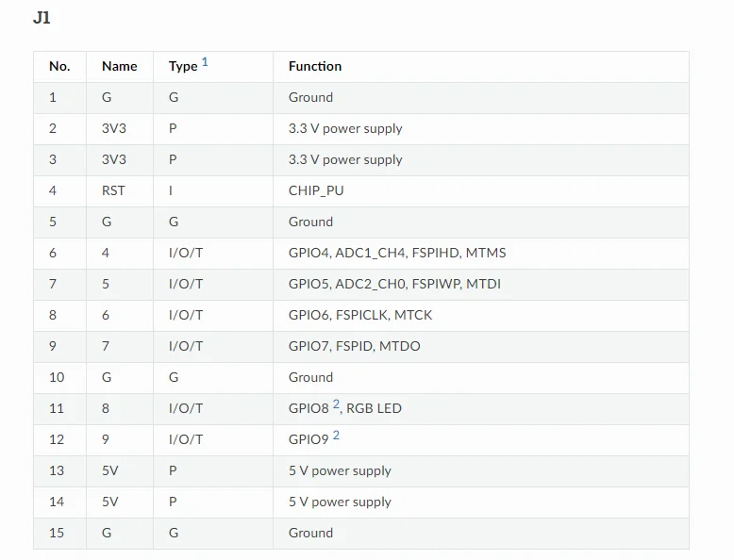Follow footnote 2 link next to GPIO9

[336, 436]
